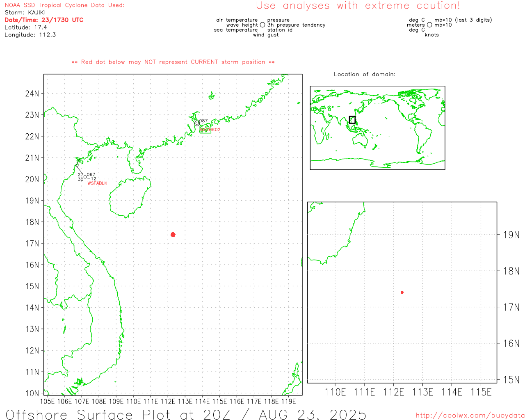Click the station model legend circle beside wave height

(x=262, y=25)
